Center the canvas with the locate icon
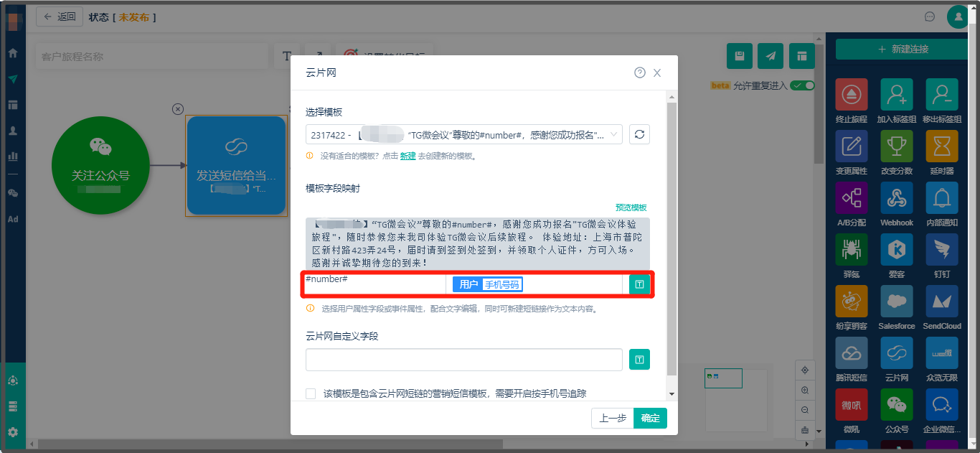This screenshot has width=980, height=453. (x=805, y=370)
